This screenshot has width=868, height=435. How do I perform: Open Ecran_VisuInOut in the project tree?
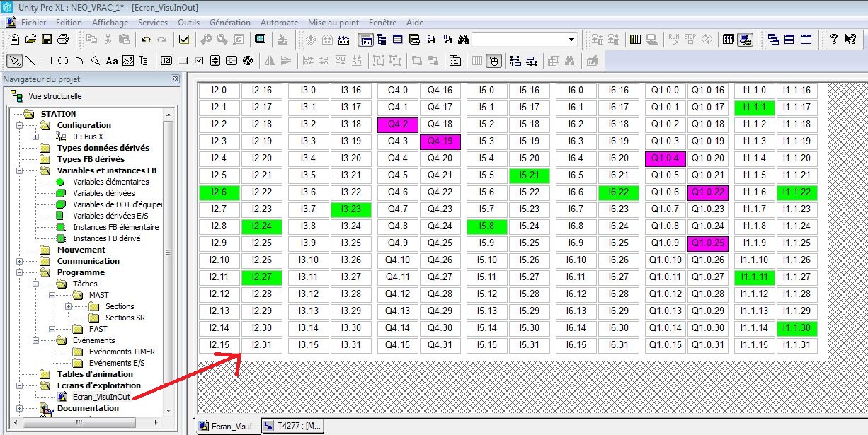101,397
